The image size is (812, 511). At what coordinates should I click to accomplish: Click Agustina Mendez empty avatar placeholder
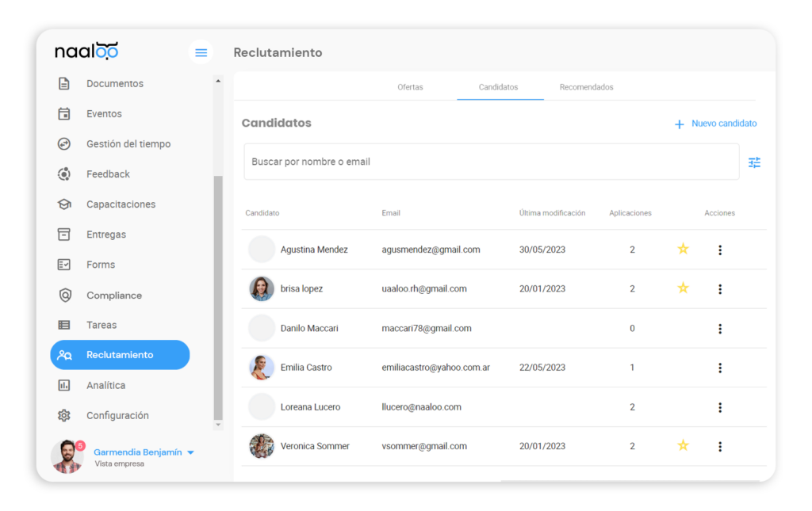point(262,250)
